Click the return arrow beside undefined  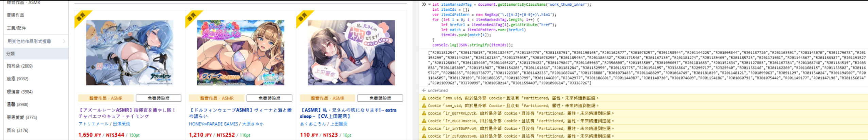[424, 91]
